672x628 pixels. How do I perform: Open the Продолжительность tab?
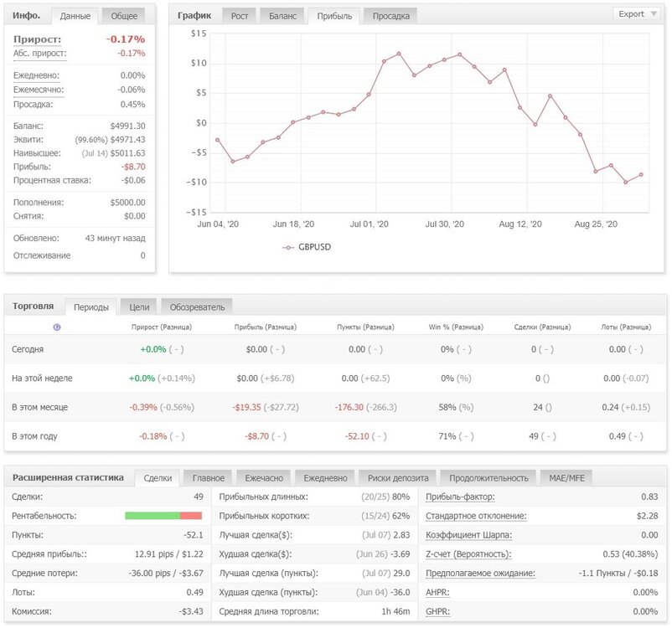click(488, 478)
